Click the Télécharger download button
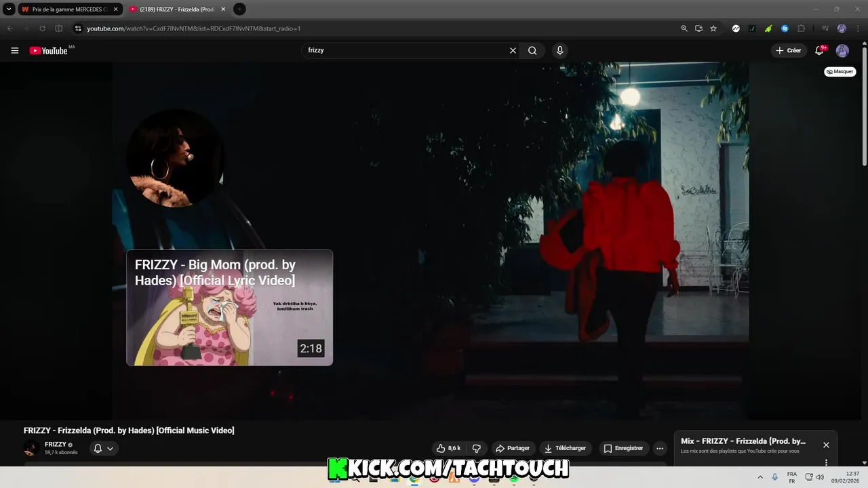This screenshot has height=488, width=868. coord(565,448)
